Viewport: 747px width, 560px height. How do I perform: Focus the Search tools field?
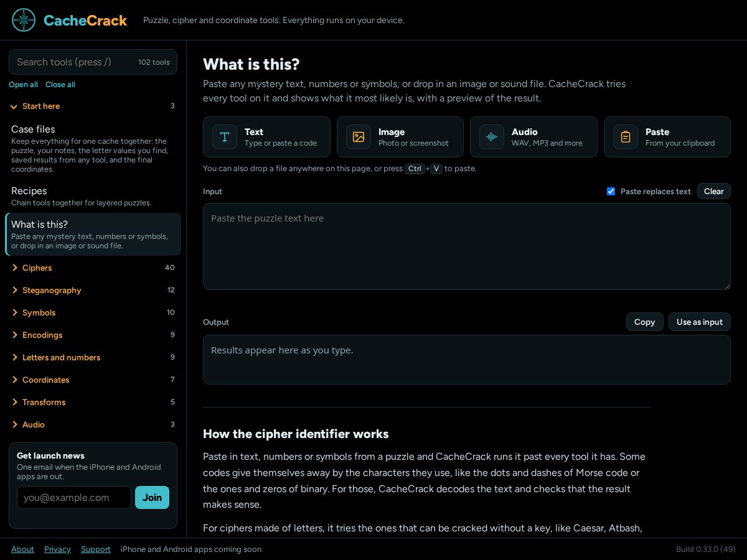point(93,62)
